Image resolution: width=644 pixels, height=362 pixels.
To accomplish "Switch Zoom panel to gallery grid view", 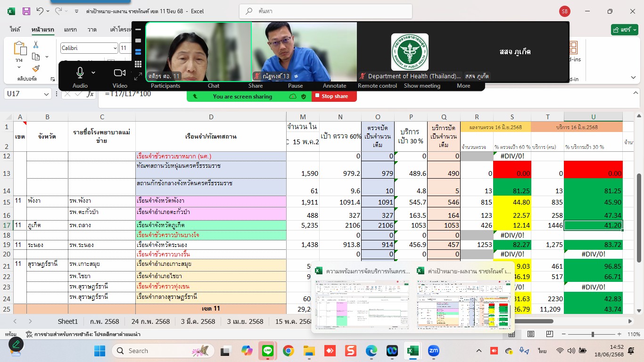I will click(138, 64).
